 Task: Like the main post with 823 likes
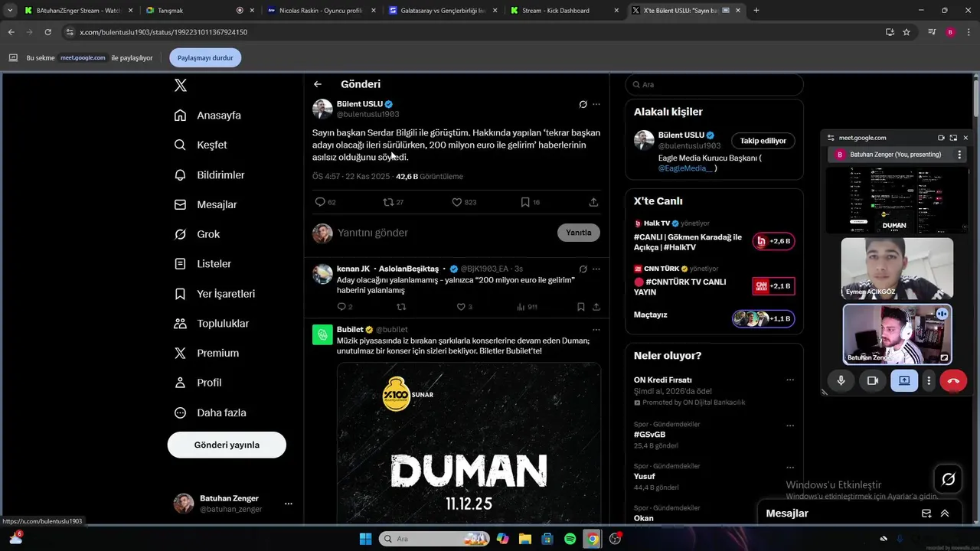464,202
